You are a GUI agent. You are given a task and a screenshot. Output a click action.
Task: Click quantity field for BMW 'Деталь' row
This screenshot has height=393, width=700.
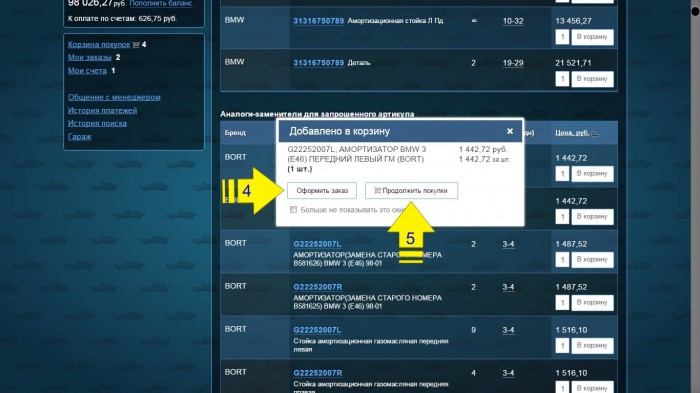pos(562,79)
